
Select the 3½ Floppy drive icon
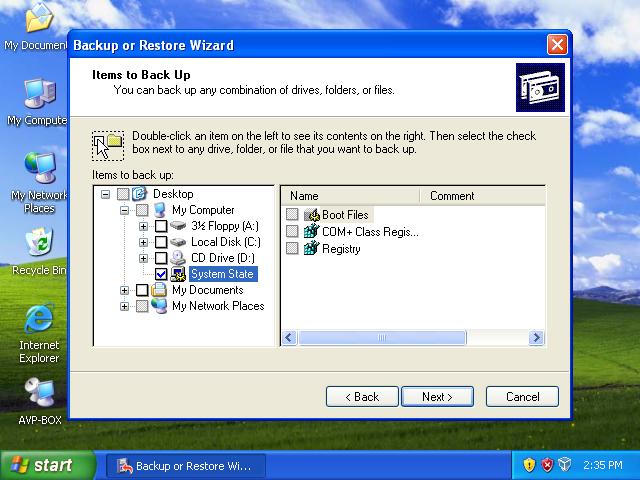[178, 226]
